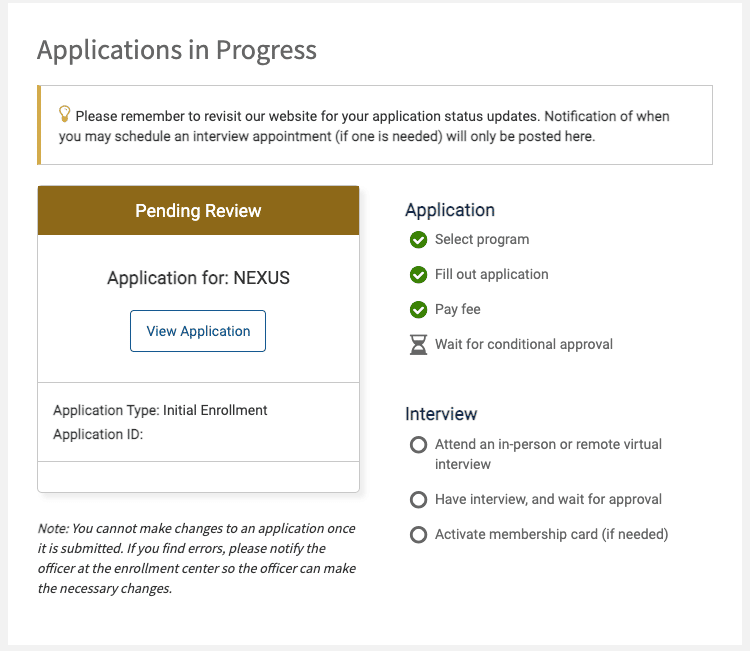This screenshot has width=750, height=651.
Task: Click the Application for: NEXUS title
Action: pyautogui.click(x=198, y=278)
